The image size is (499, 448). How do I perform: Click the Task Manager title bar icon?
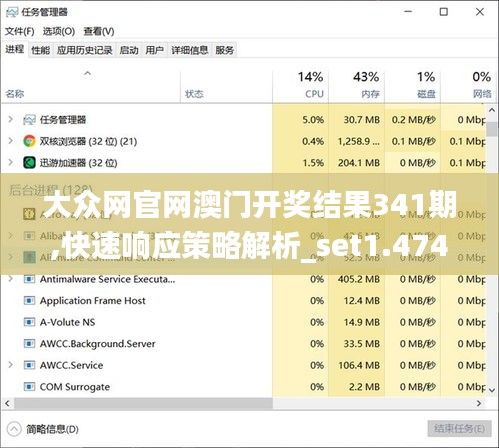pos(12,12)
